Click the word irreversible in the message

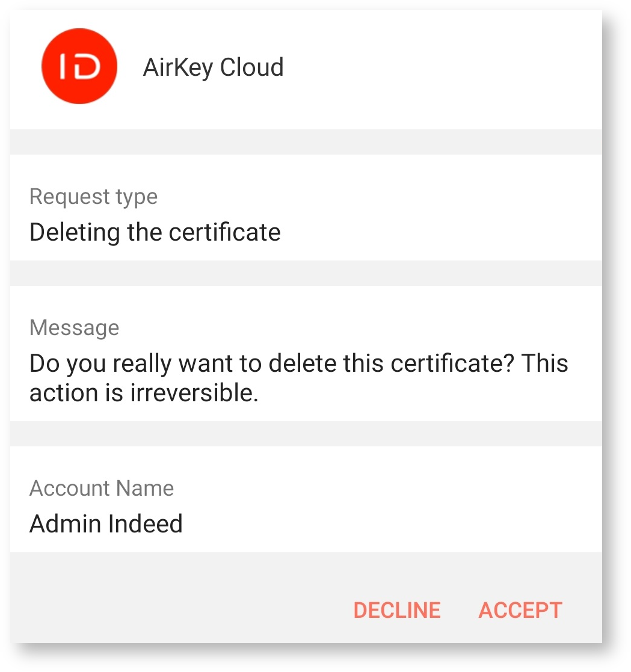194,393
